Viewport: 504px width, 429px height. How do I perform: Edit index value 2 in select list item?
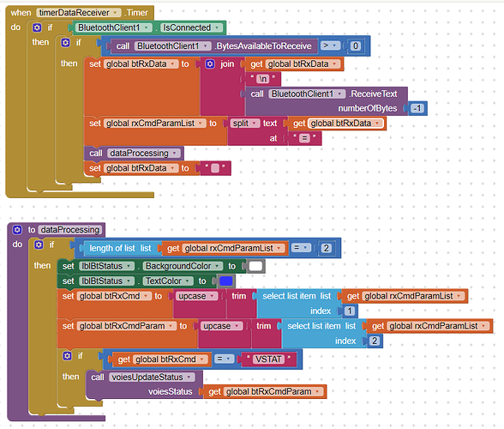click(x=375, y=341)
